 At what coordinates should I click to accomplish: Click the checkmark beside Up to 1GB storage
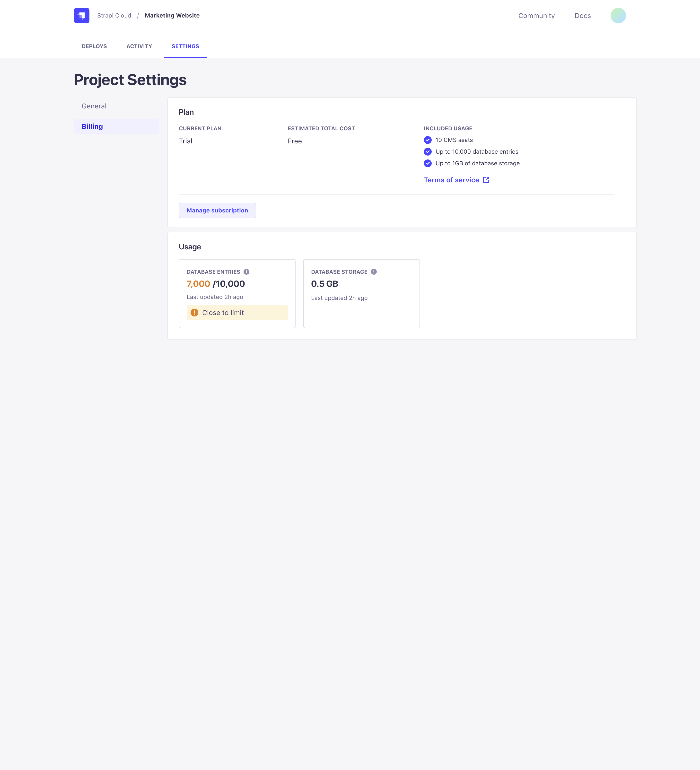point(427,164)
